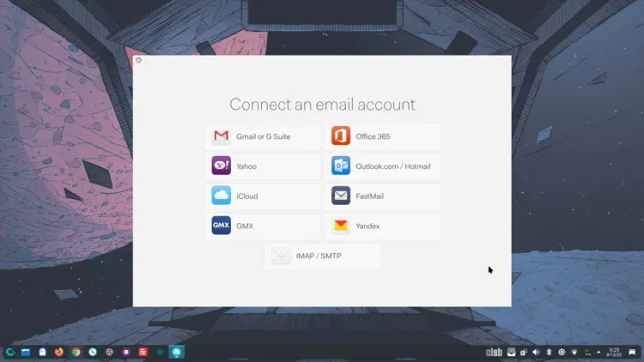Launch Google Chrome from the taskbar
This screenshot has width=644, height=362.
pos(76,353)
